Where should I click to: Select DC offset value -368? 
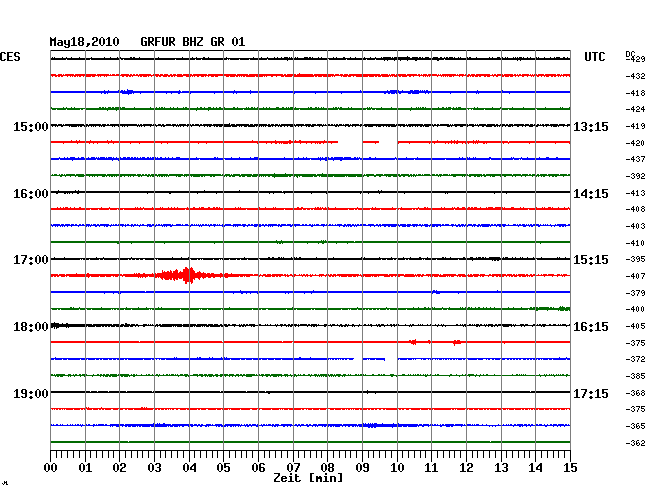click(x=635, y=393)
